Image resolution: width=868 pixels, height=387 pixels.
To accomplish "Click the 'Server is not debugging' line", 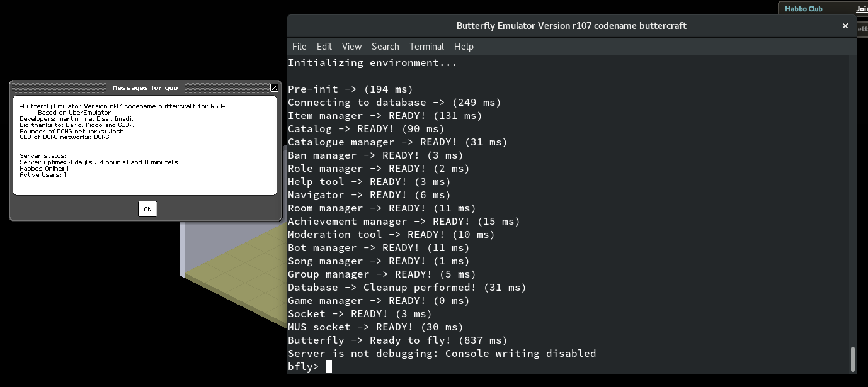I will [442, 354].
